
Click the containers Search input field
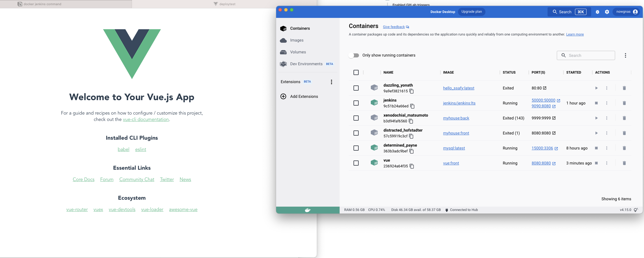[589, 55]
